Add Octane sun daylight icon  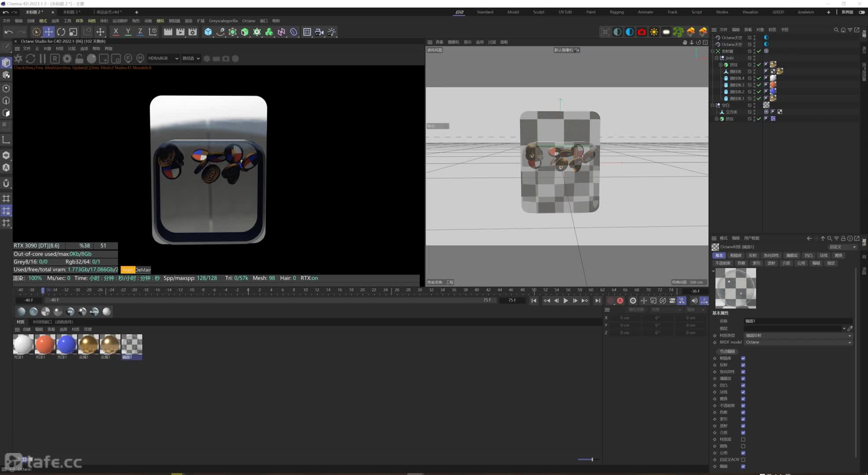[x=654, y=32]
